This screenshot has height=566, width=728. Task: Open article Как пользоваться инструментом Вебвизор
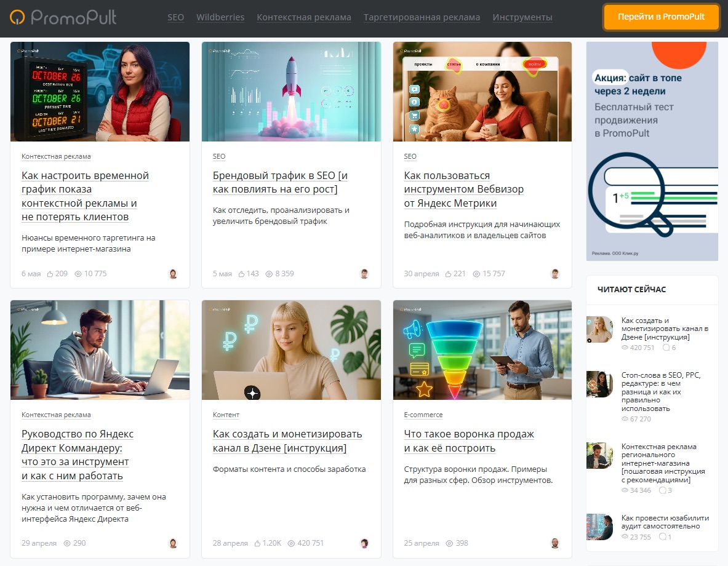pos(463,189)
